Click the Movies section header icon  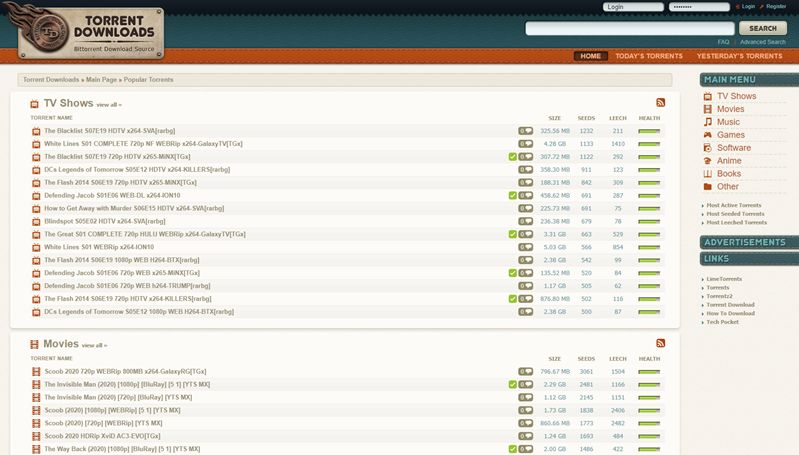[34, 344]
